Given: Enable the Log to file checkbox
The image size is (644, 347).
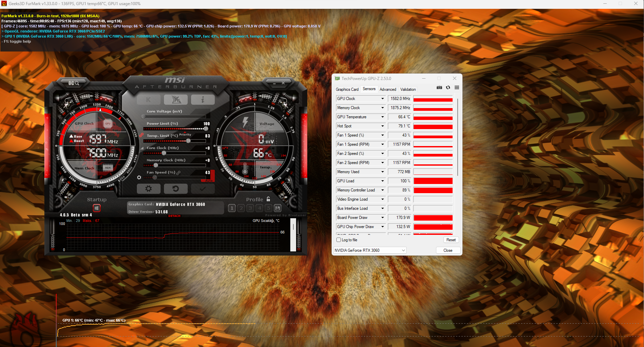Looking at the screenshot, I should coord(338,240).
